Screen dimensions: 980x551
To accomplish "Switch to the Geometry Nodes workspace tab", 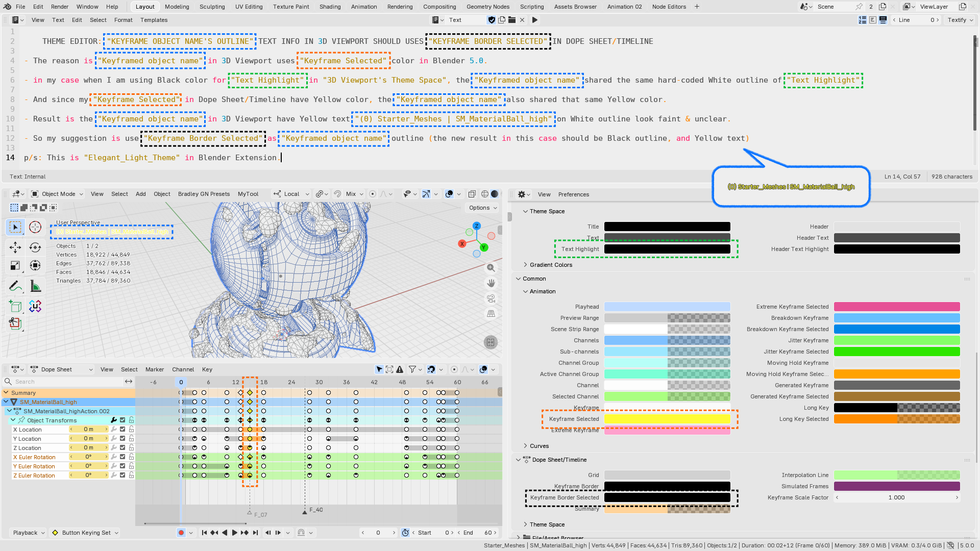I will 487,7.
